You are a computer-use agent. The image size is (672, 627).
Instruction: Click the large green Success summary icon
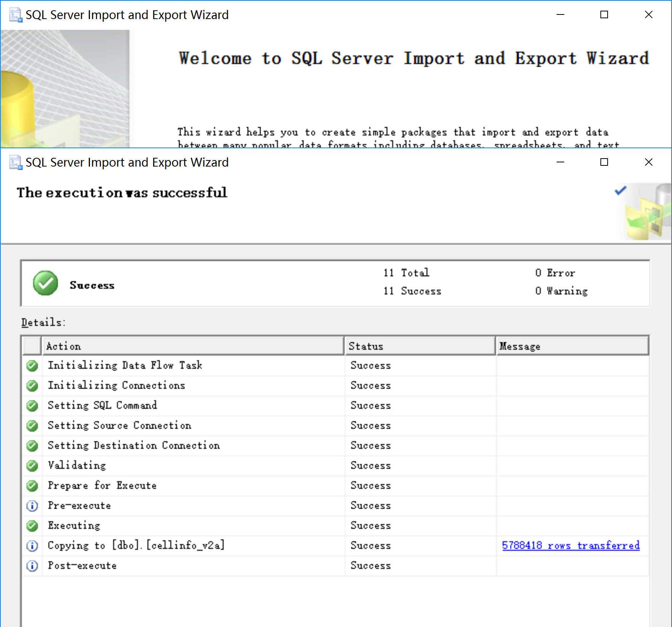coord(45,283)
